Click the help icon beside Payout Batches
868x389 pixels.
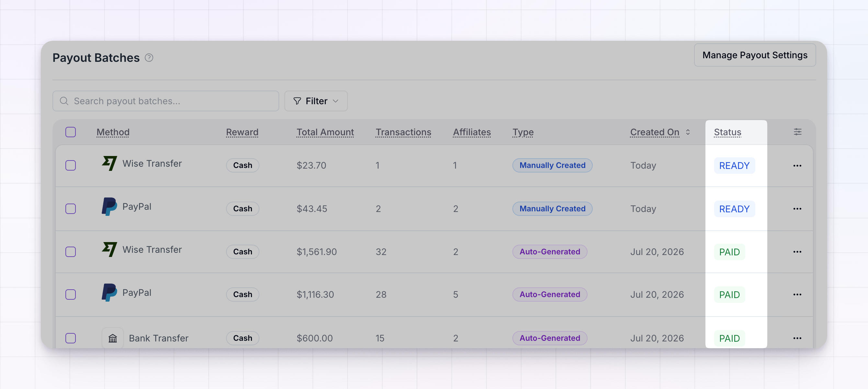[149, 58]
